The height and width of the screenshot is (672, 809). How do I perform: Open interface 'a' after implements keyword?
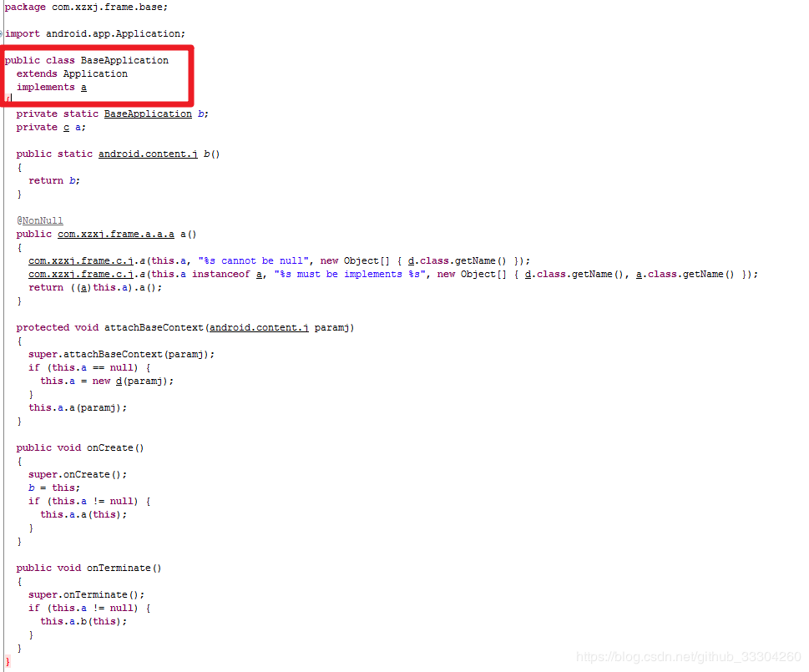tap(83, 87)
